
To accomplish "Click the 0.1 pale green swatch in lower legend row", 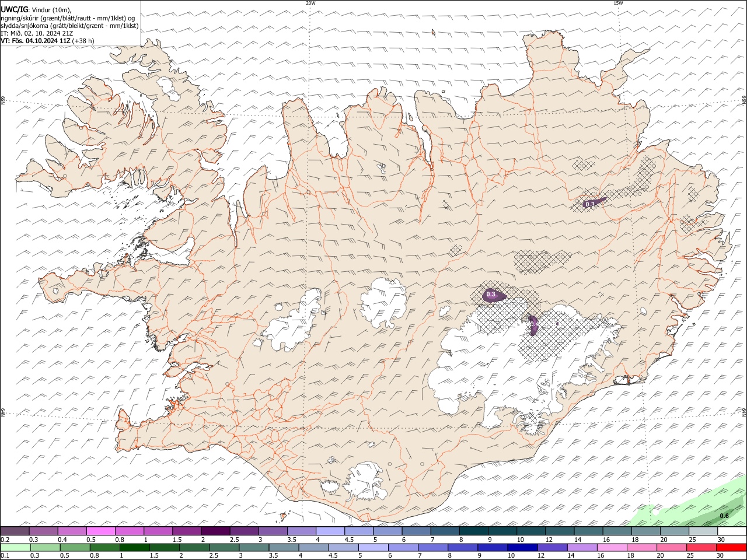I will [15, 547].
